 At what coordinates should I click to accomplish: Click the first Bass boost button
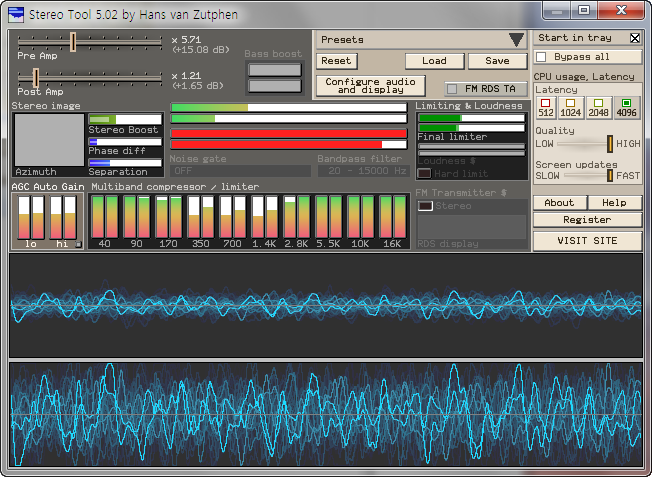tap(274, 70)
